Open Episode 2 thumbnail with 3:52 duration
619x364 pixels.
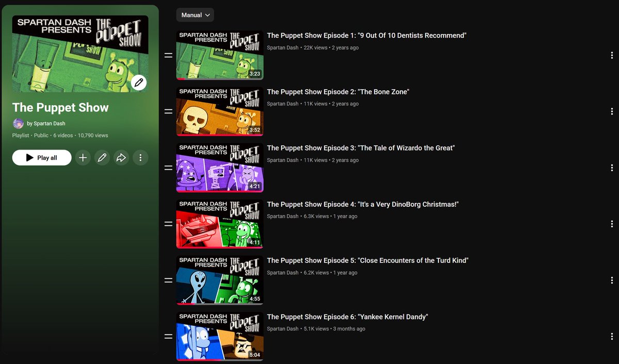(x=220, y=111)
